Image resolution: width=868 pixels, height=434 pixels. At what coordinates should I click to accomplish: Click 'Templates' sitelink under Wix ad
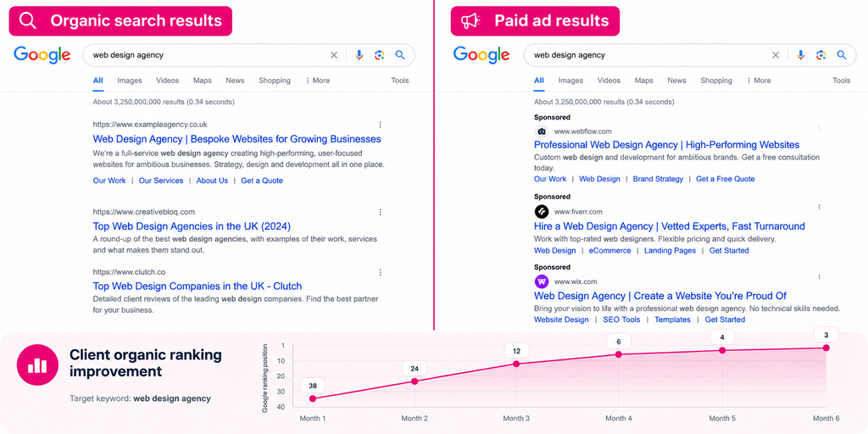click(x=672, y=320)
